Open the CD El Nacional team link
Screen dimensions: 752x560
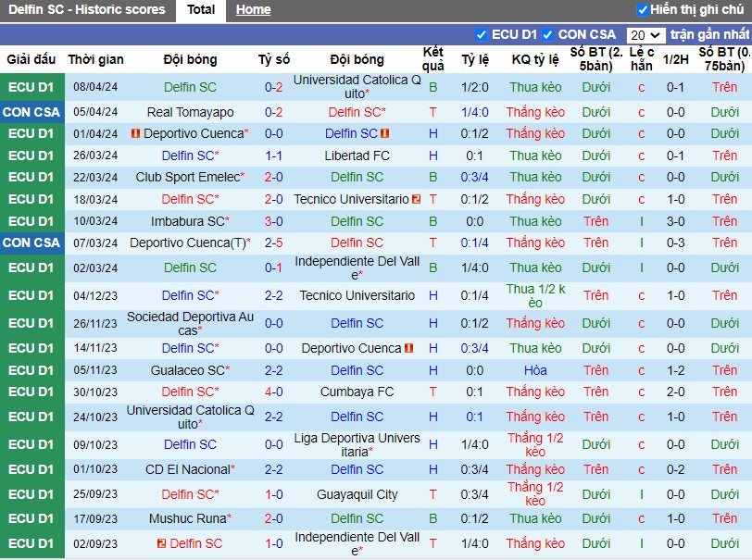coord(188,469)
